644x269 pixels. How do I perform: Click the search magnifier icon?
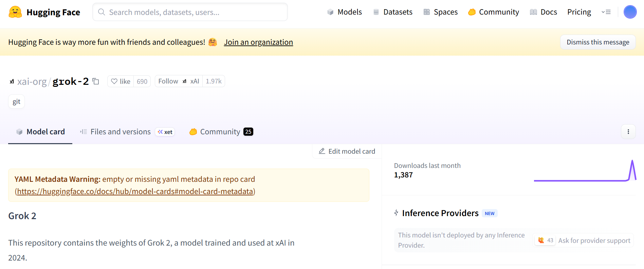(x=102, y=12)
